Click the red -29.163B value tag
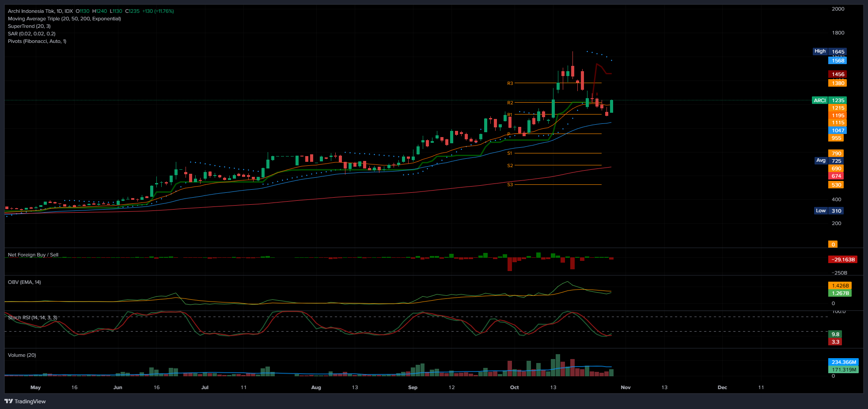The height and width of the screenshot is (409, 868). [842, 260]
